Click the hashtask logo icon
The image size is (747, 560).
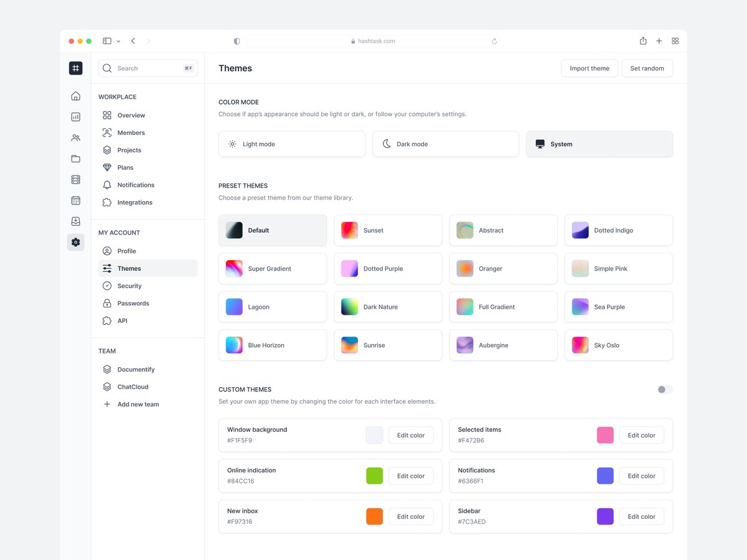point(75,68)
